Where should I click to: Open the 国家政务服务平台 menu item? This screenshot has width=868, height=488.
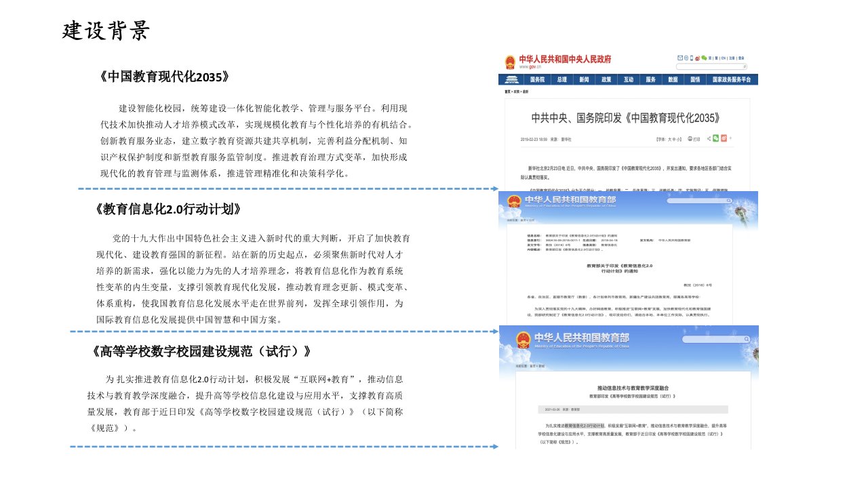(732, 79)
